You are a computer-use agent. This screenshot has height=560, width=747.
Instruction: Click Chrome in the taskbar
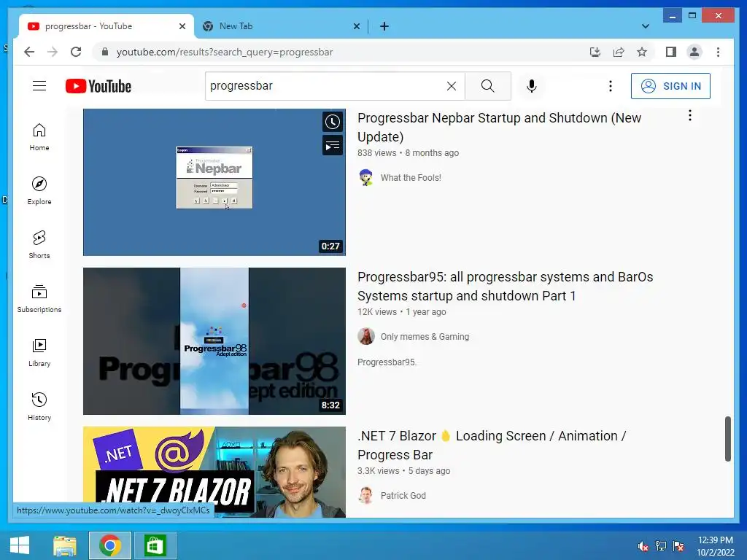[110, 545]
